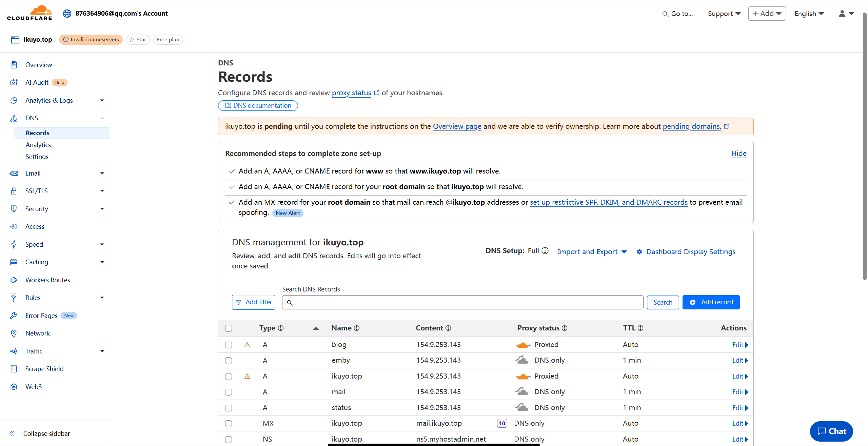868x446 pixels.
Task: Open the user profile icon menu
Action: point(846,14)
